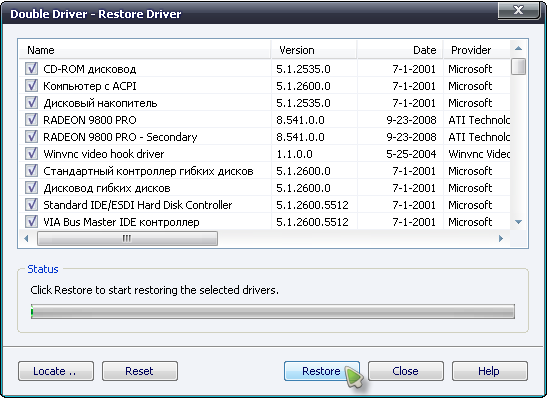Toggle the RADEON 9800 PRO - Secondary checkbox
The width and height of the screenshot is (547, 398).
31,136
